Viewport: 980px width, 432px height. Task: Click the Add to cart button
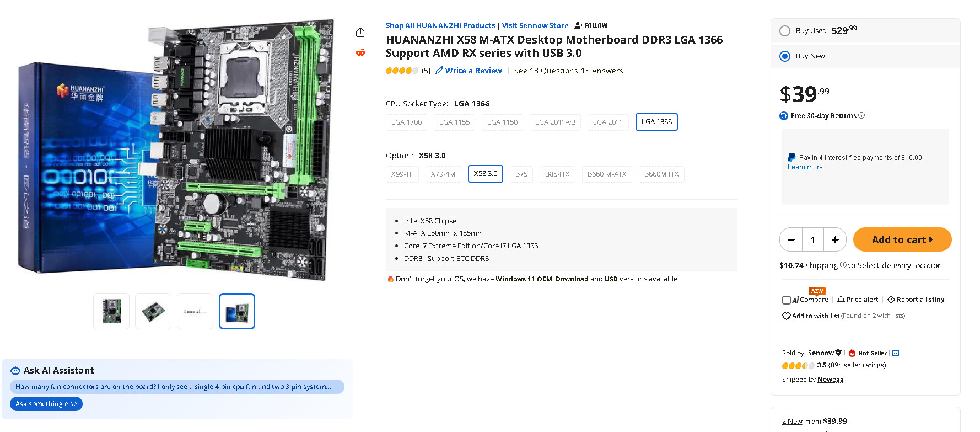pyautogui.click(x=902, y=239)
